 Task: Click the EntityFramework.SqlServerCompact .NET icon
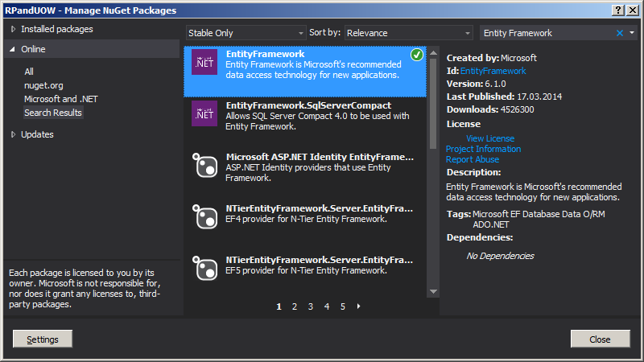click(204, 113)
